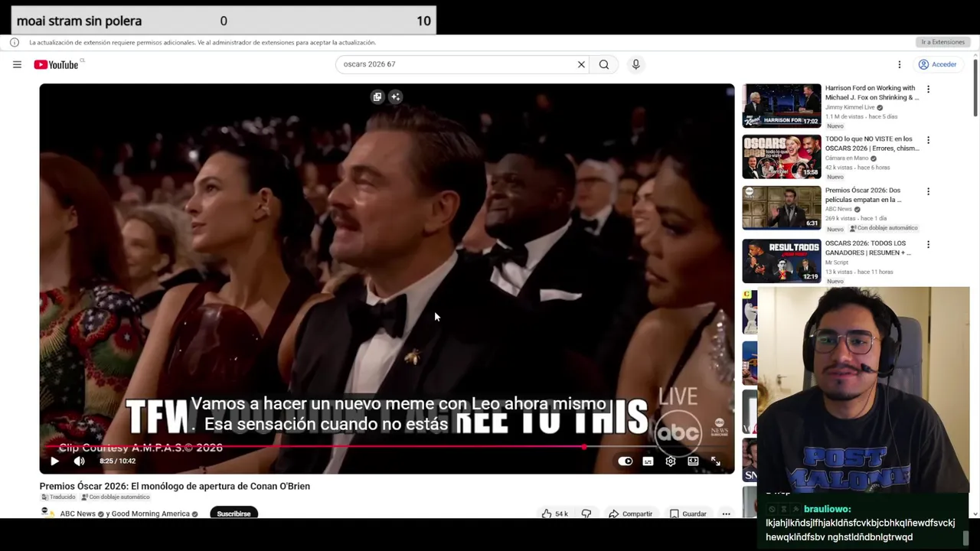Click the magnifying glass search button

[604, 64]
